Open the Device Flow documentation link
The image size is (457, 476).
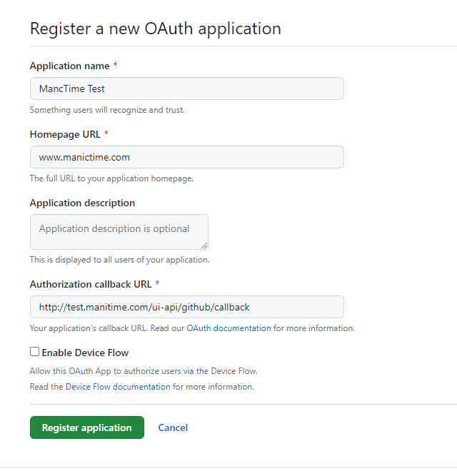tap(118, 387)
